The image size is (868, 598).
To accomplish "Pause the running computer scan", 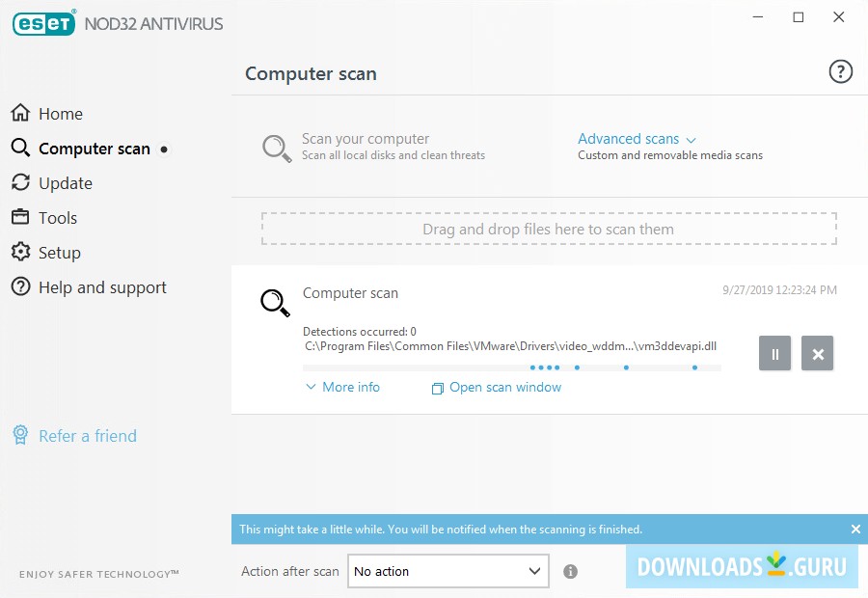I will (x=774, y=353).
